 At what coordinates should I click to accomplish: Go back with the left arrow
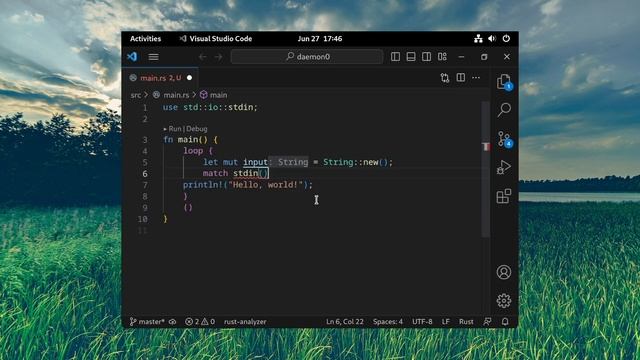click(x=202, y=57)
